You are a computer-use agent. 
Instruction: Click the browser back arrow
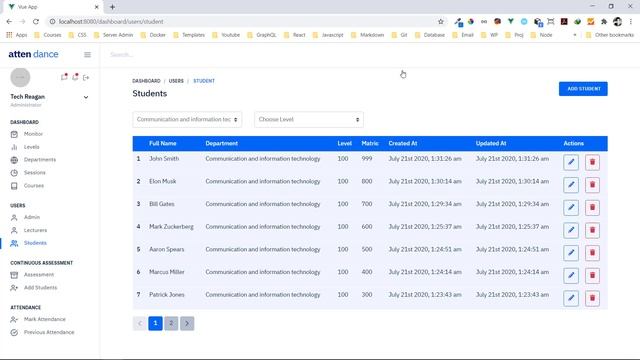(9, 21)
